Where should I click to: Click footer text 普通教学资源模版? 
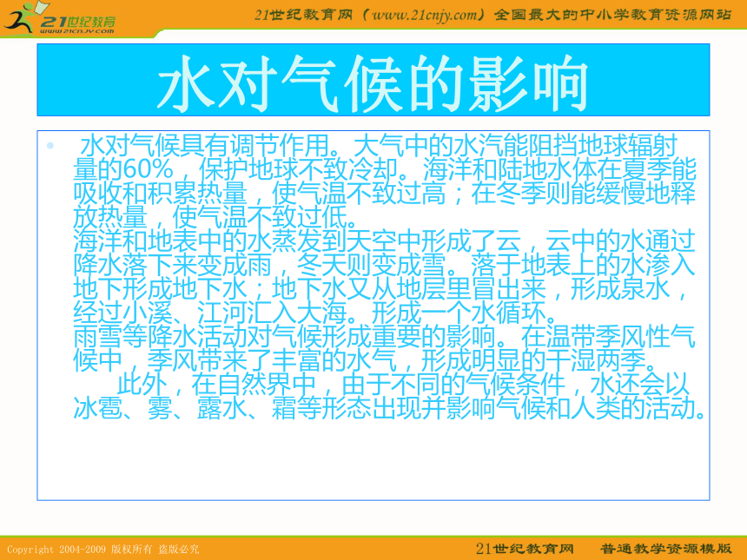point(665,549)
